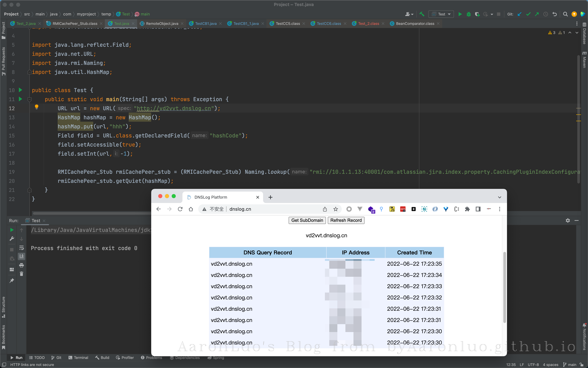
Task: Click the dnslog.cn address bar
Action: click(x=272, y=209)
